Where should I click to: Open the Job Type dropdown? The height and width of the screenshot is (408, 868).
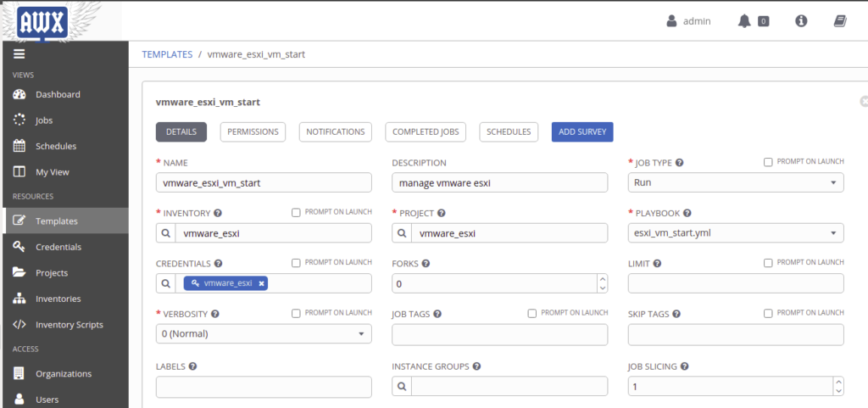coord(736,182)
